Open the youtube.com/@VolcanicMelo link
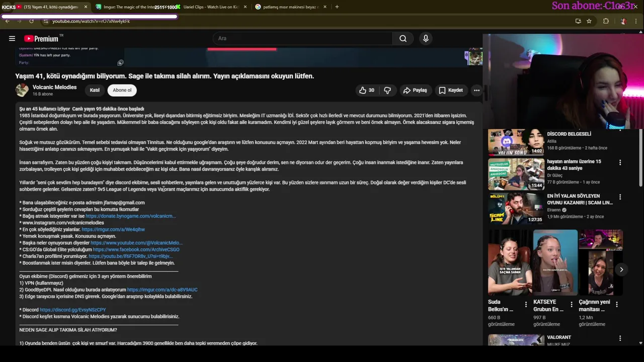The width and height of the screenshot is (644, 362). (x=136, y=243)
